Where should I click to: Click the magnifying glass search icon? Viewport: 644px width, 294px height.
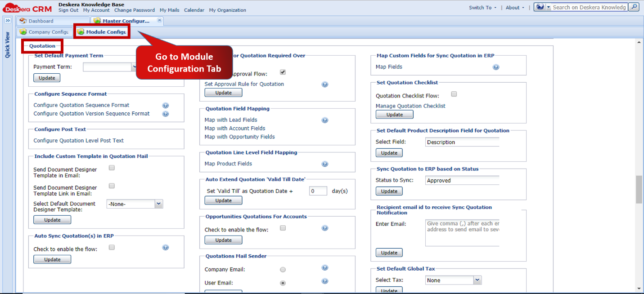tap(634, 7)
